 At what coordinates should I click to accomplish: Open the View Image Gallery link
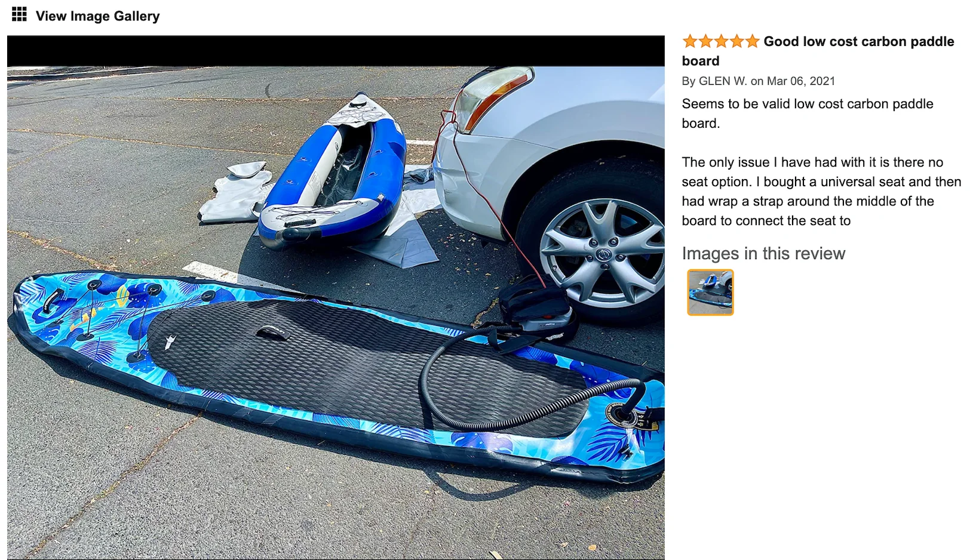(97, 16)
